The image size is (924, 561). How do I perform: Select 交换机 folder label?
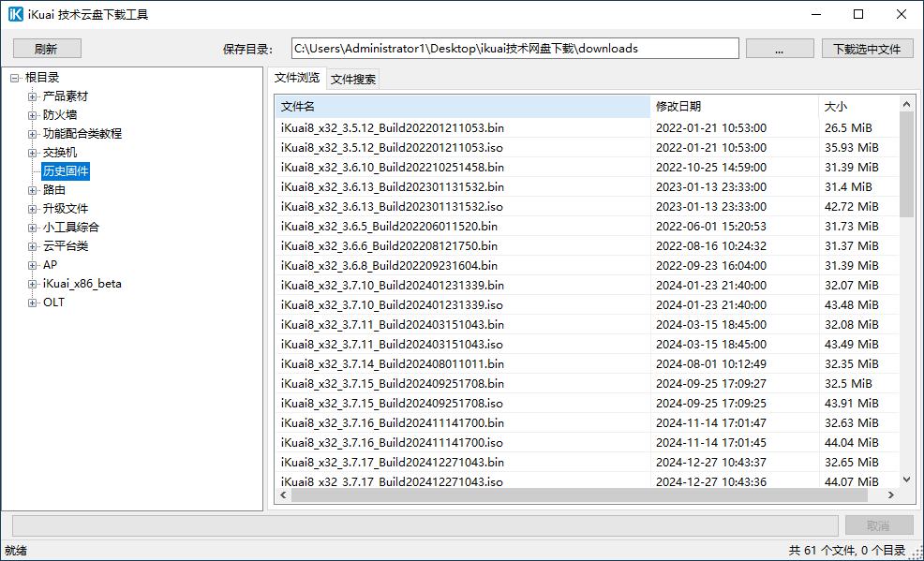60,153
